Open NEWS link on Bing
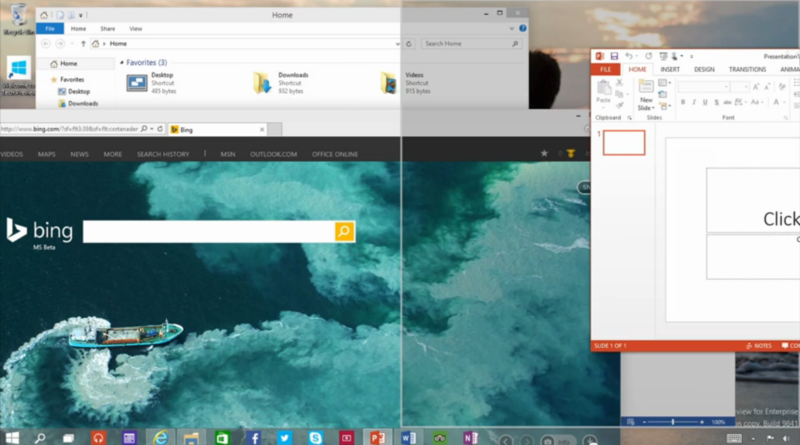Image resolution: width=800 pixels, height=445 pixels. coord(79,154)
